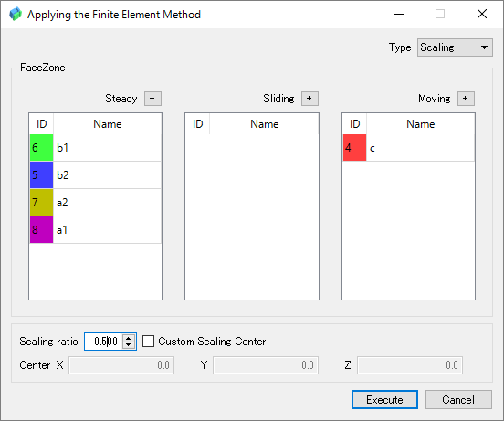This screenshot has width=504, height=421.
Task: Select the red swatch for ID 4
Action: tap(354, 148)
